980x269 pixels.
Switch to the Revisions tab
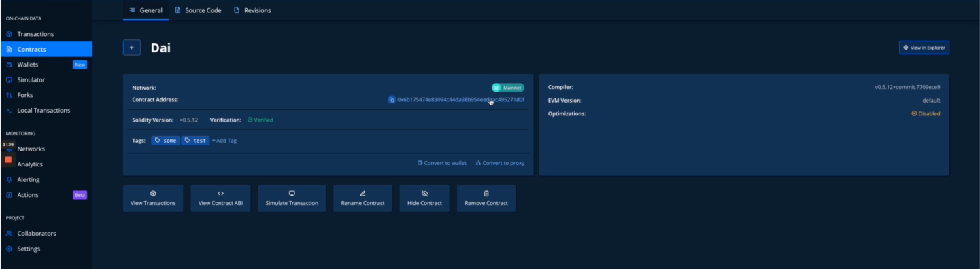pyautogui.click(x=252, y=10)
